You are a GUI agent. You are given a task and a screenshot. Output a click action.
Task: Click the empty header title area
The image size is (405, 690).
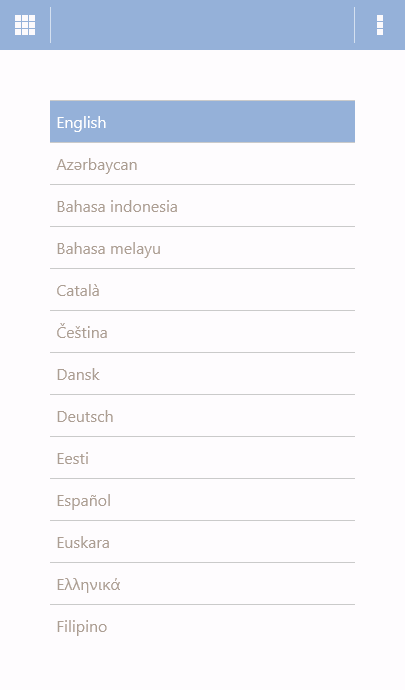202,25
